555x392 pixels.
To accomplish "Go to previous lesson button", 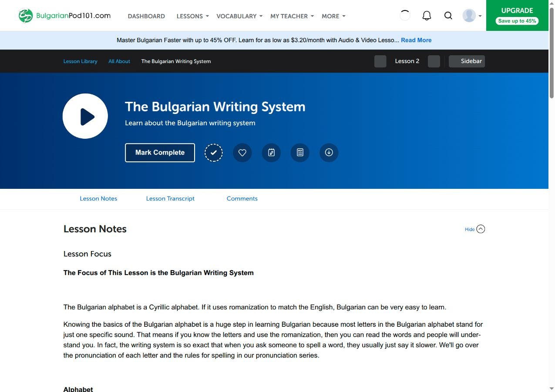I will (380, 61).
